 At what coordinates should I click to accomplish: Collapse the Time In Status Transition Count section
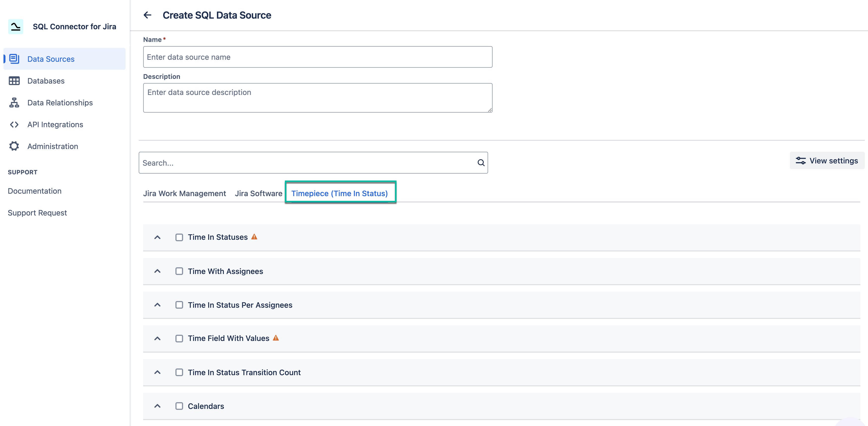(157, 372)
